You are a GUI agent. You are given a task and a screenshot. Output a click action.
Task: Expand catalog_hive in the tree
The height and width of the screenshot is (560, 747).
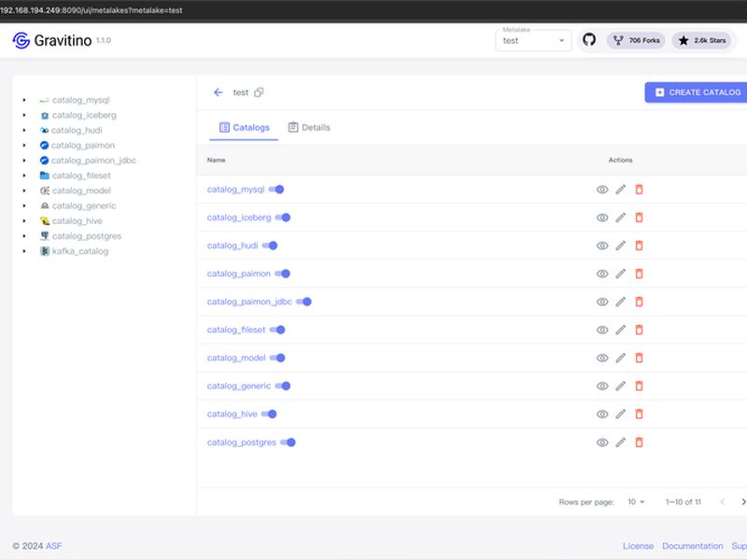point(24,221)
